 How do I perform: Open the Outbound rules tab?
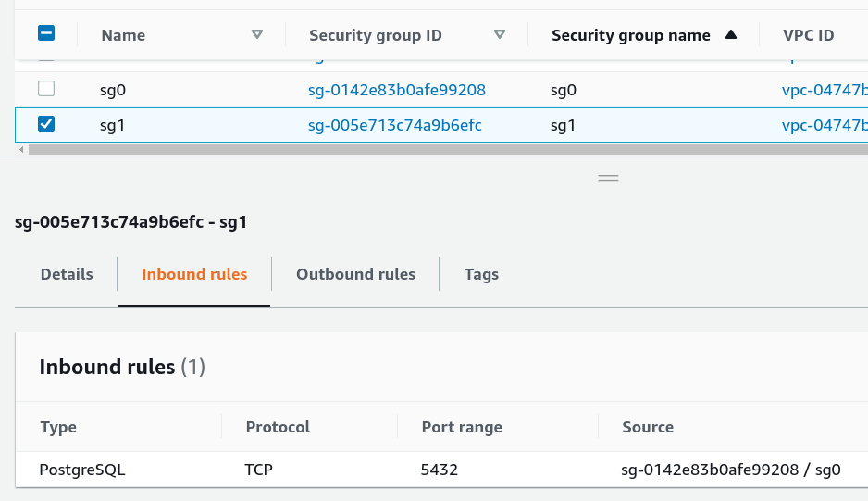[x=355, y=274]
